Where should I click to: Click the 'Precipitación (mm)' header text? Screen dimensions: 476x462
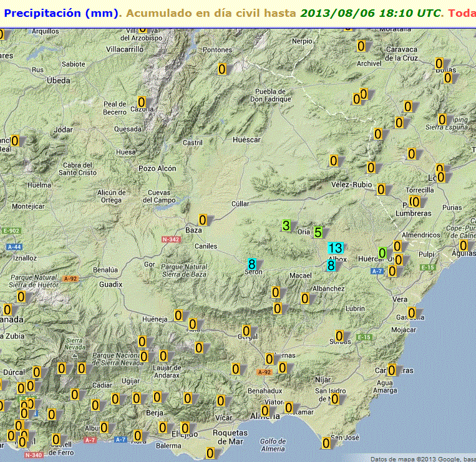point(61,13)
